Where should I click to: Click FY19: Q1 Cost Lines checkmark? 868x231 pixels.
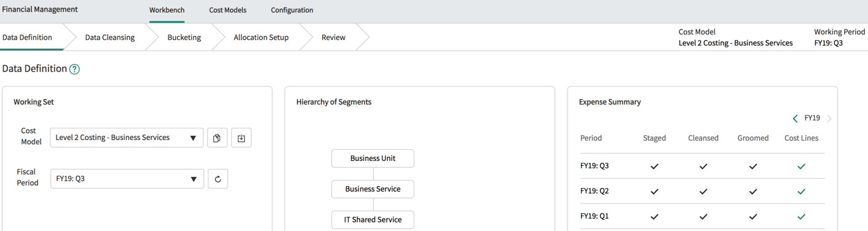pyautogui.click(x=801, y=216)
